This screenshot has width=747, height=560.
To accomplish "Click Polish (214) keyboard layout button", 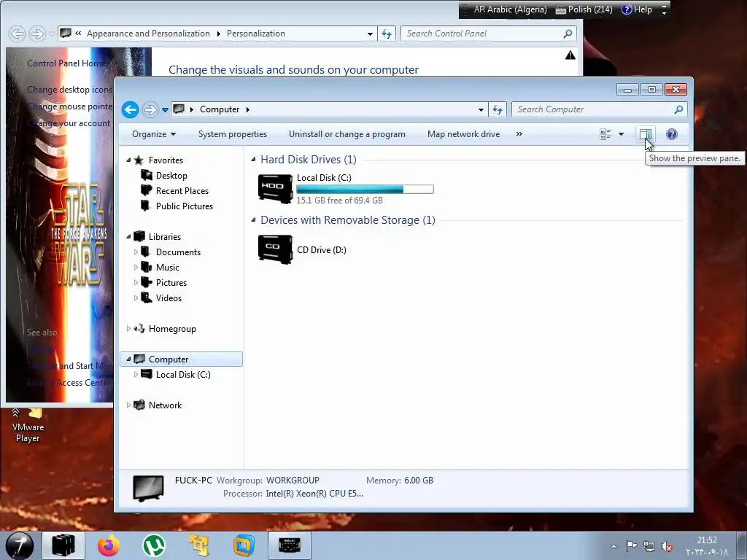I will pyautogui.click(x=584, y=9).
